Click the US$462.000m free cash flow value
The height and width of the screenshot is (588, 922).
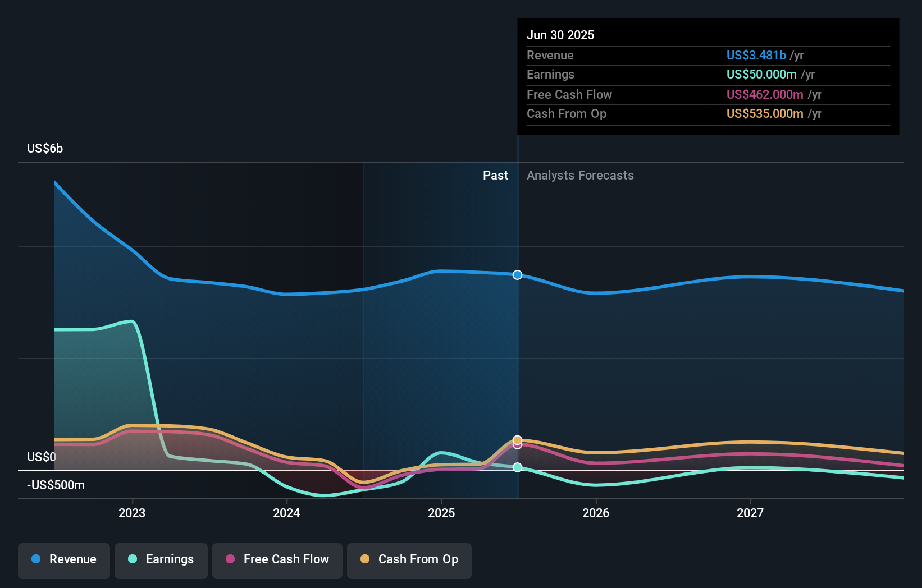tap(765, 94)
